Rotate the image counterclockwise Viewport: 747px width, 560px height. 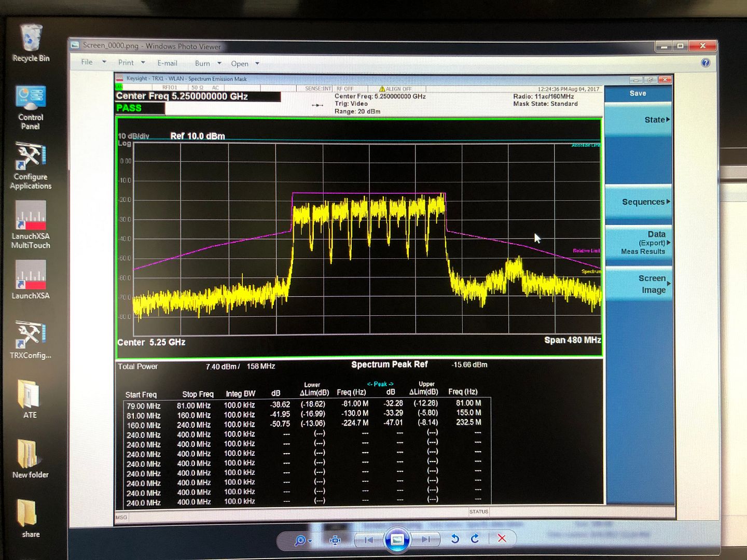click(455, 539)
